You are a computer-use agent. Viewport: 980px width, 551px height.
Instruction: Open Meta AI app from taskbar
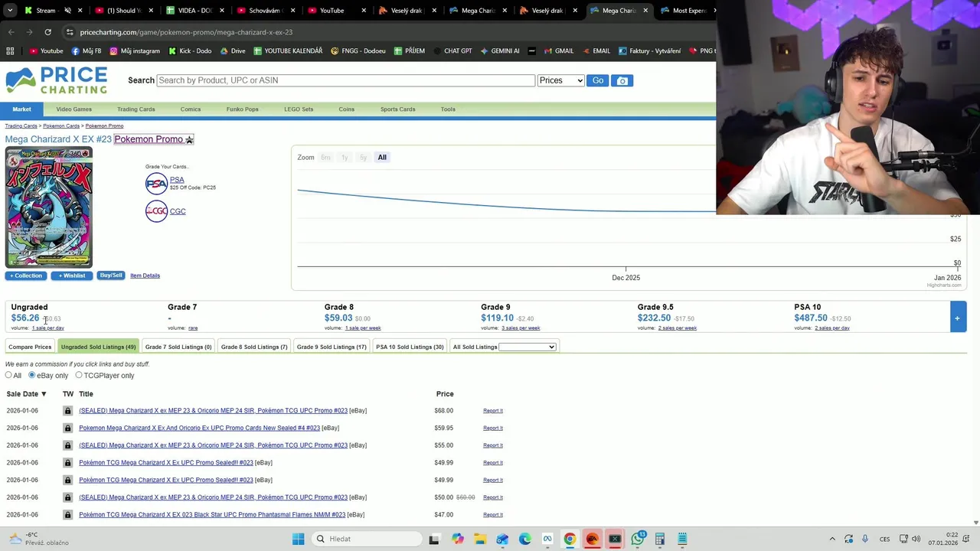[x=547, y=539]
